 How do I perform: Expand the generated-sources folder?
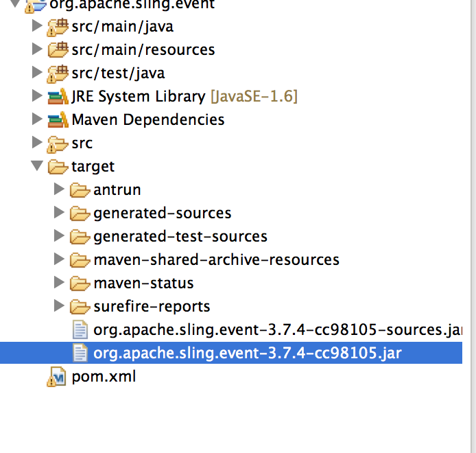pos(59,213)
